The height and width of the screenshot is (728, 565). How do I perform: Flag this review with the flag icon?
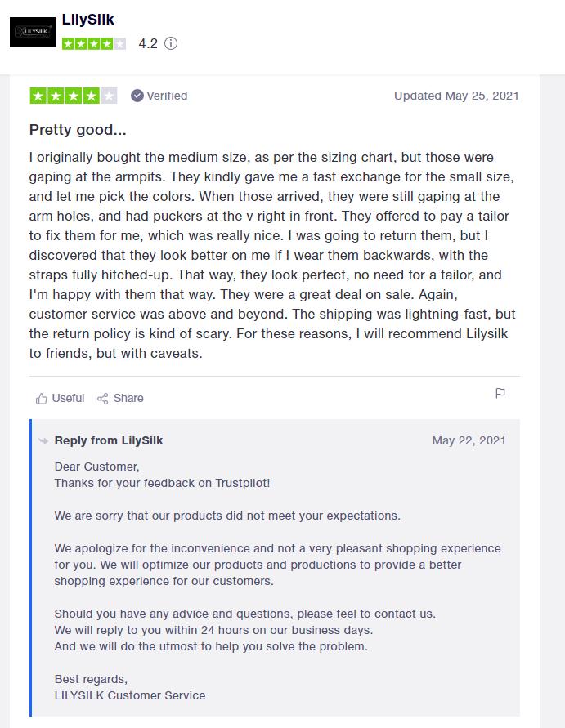pyautogui.click(x=500, y=393)
